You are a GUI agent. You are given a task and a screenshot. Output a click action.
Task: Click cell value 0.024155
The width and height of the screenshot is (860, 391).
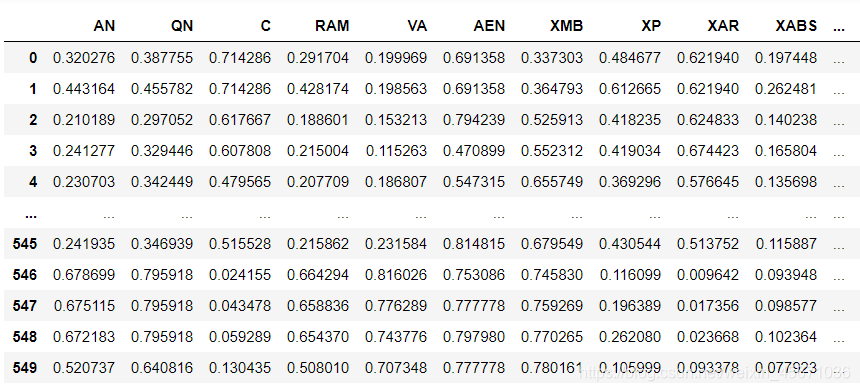point(240,274)
